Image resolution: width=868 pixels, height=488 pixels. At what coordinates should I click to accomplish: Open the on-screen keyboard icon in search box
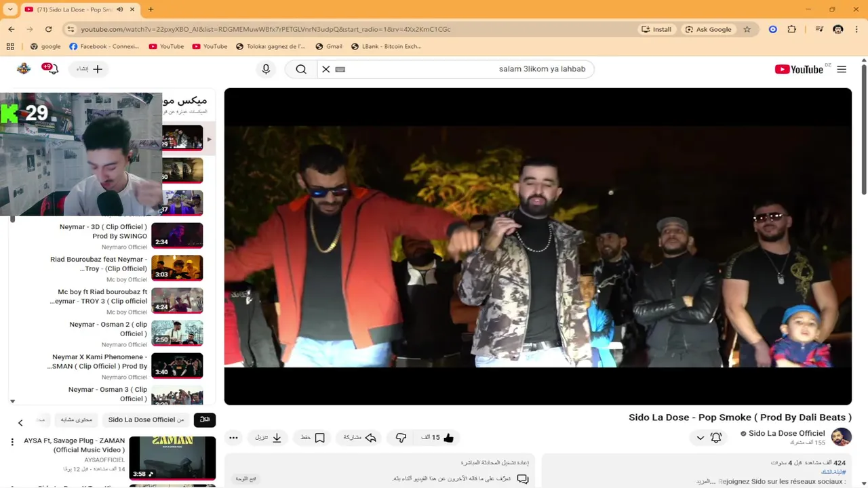coord(340,69)
